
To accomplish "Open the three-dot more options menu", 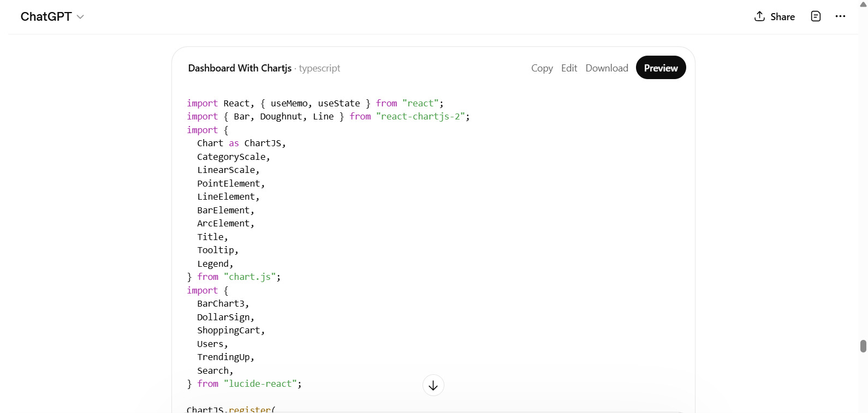I will pos(840,16).
